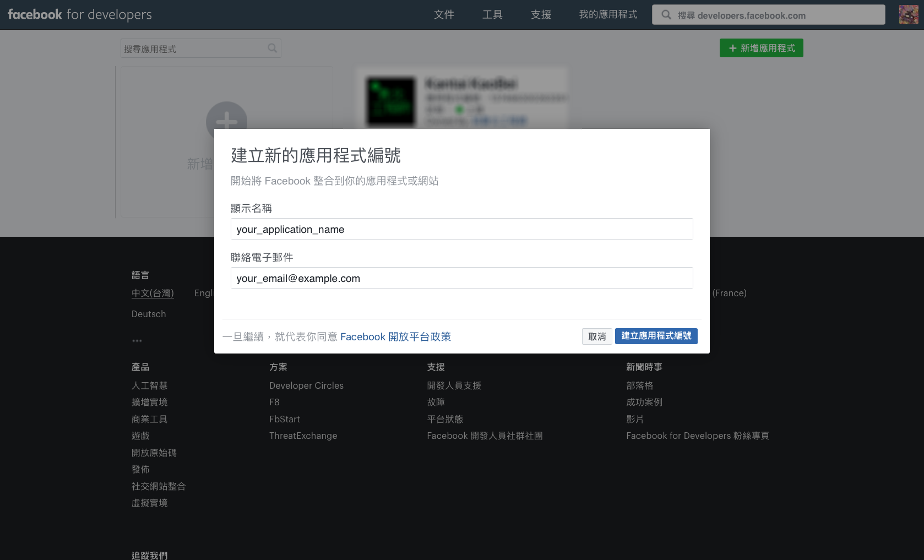Open 故障 link
This screenshot has height=560, width=924.
[x=436, y=403]
